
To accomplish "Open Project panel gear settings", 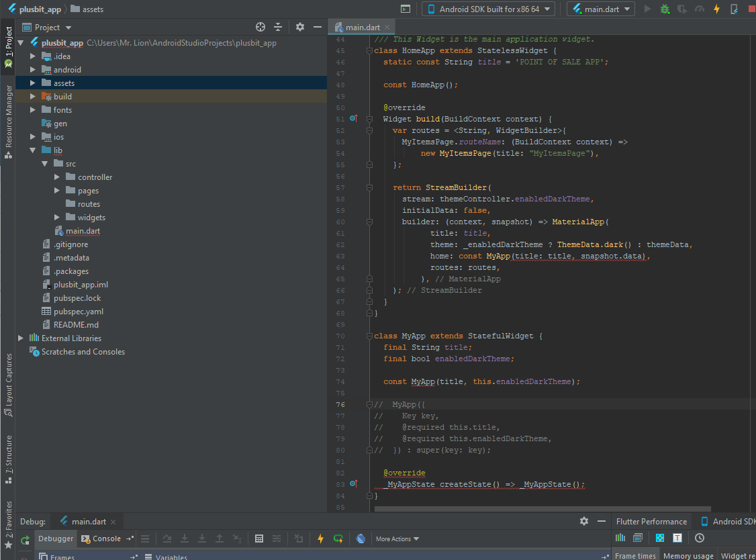I will 300,27.
